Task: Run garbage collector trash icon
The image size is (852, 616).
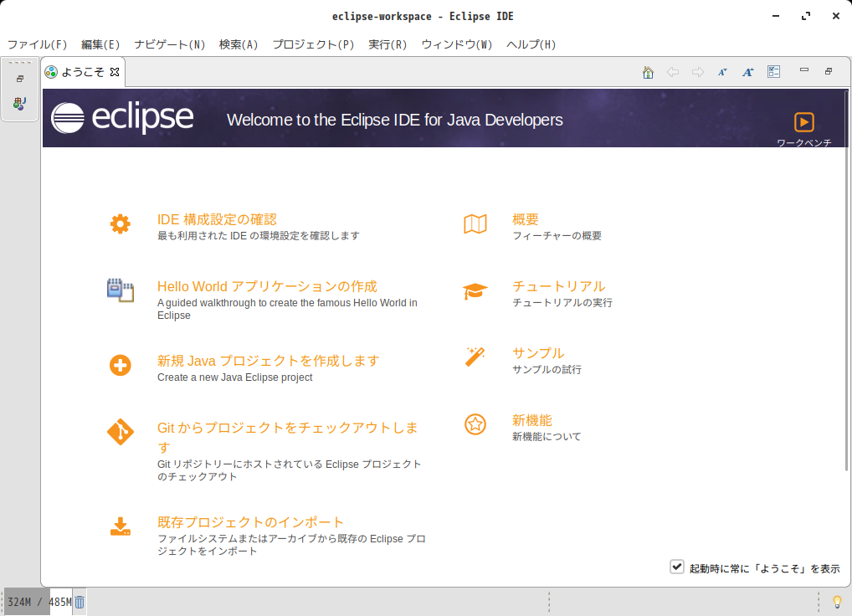Action: [80, 602]
